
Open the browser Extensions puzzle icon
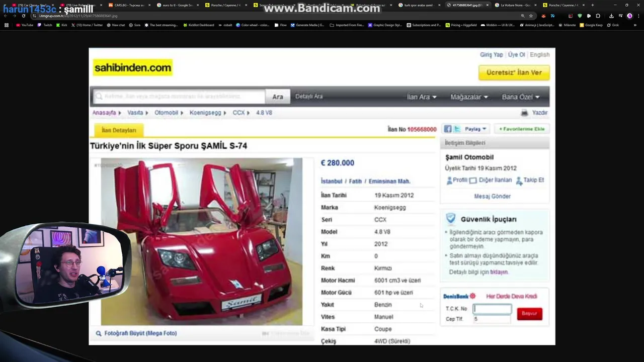click(598, 16)
